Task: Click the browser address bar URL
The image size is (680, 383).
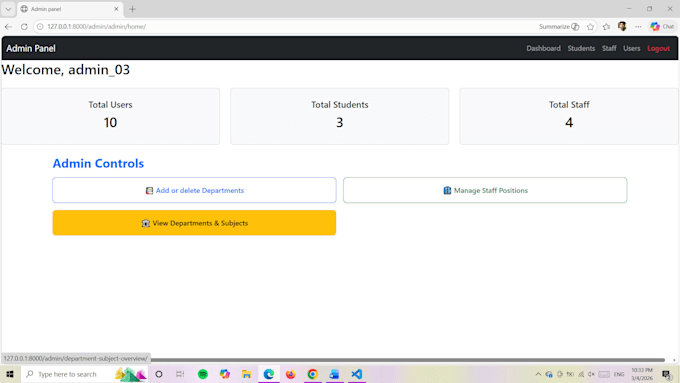Action: point(96,26)
